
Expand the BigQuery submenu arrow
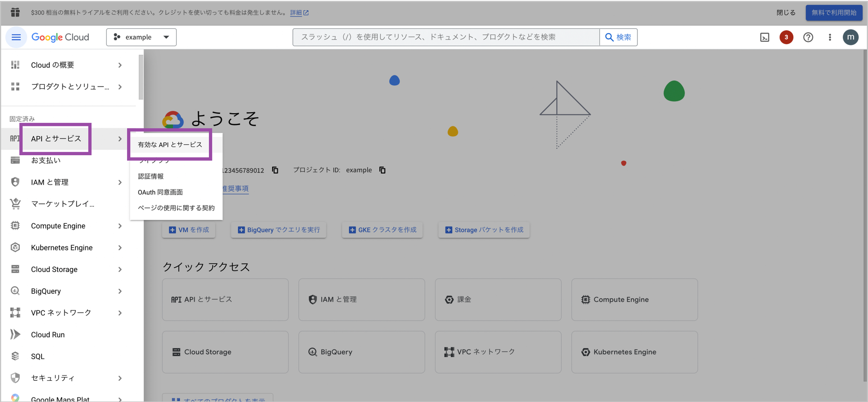point(120,291)
